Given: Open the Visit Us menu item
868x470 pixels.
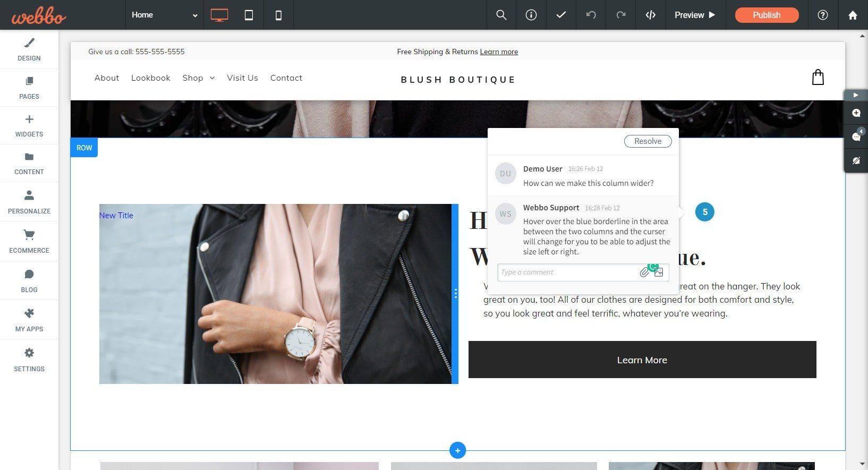Looking at the screenshot, I should (x=242, y=78).
